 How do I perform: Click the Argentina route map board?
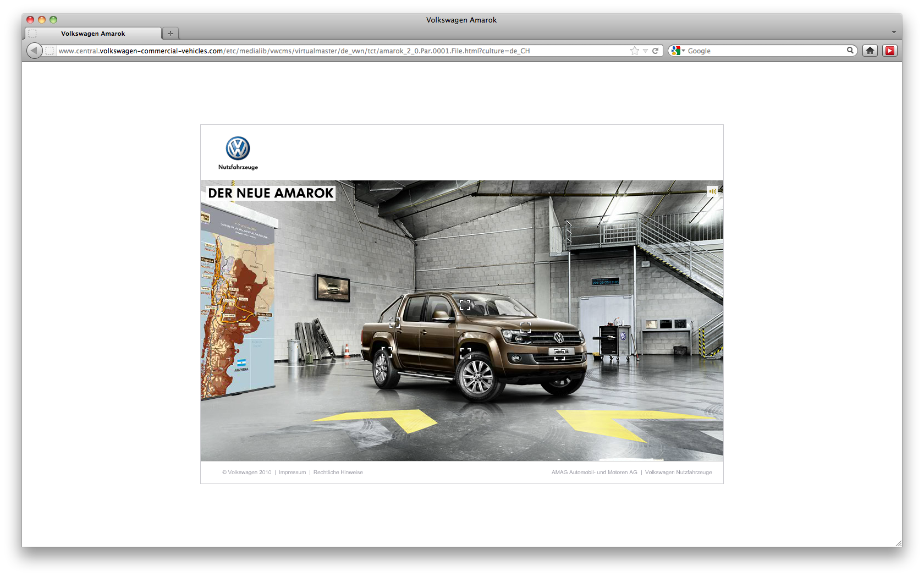238,301
